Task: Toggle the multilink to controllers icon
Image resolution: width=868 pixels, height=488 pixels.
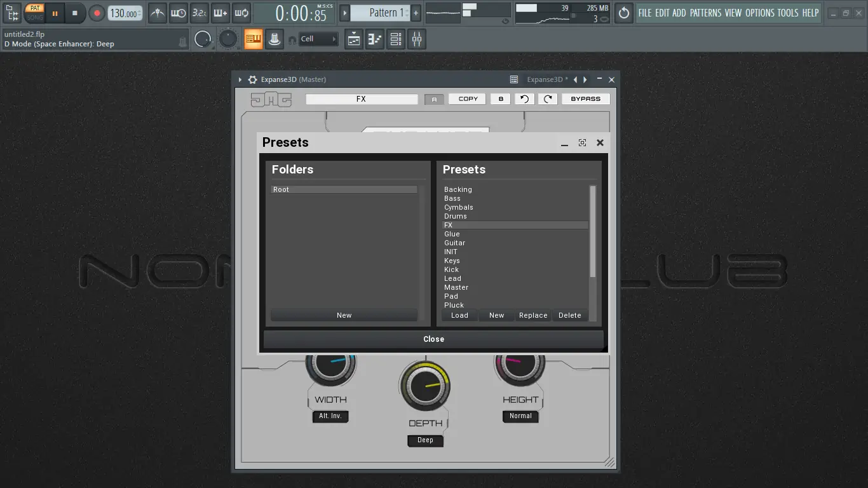Action: tap(274, 39)
